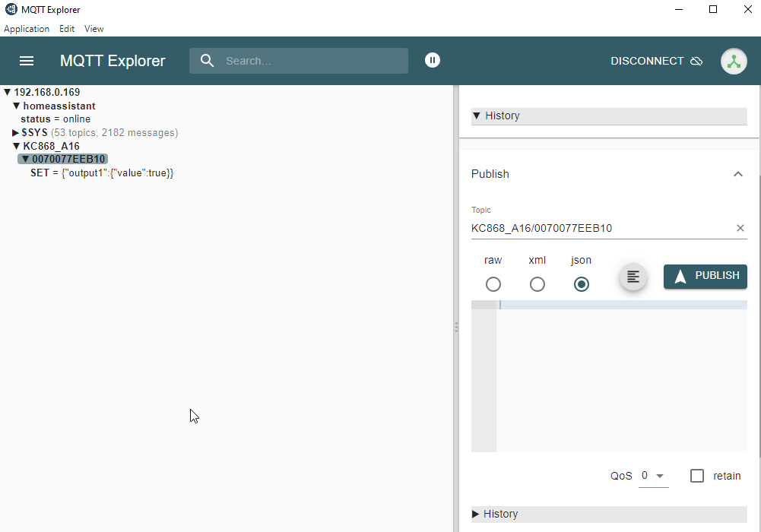Collapse the Publish panel chevron
Image resolution: width=761 pixels, height=532 pixels.
click(x=737, y=174)
